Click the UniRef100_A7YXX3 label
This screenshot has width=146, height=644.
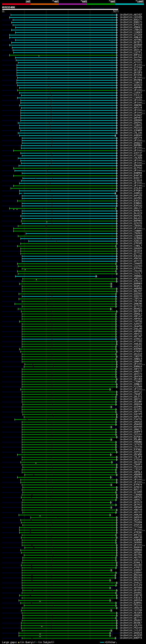pyautogui.click(x=131, y=63)
